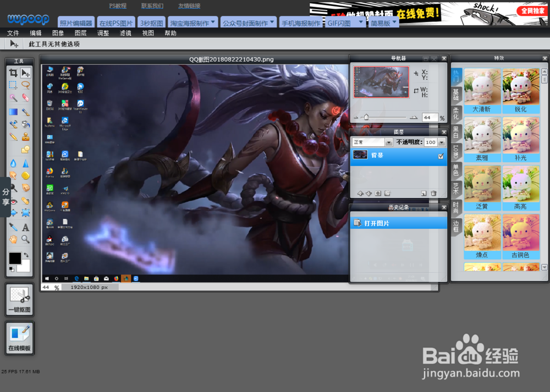550x392 pixels.
Task: Select the Shape drawing tool
Action: pos(26,150)
